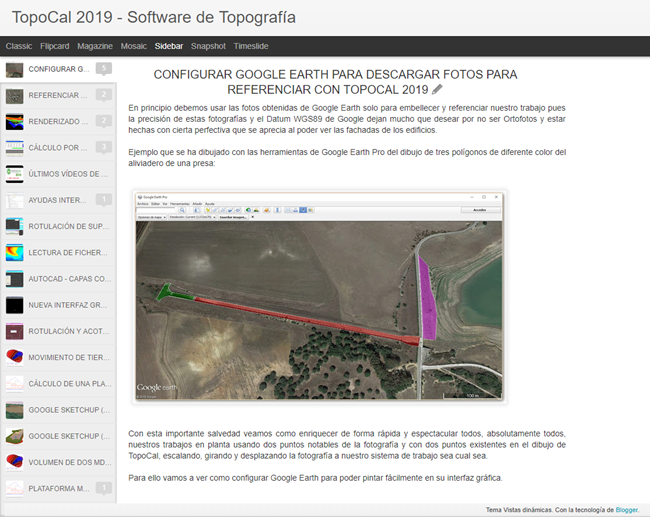The height and width of the screenshot is (518, 650).
Task: Click thumbnail of LECTURA DE FICHER... post
Action: tap(15, 253)
